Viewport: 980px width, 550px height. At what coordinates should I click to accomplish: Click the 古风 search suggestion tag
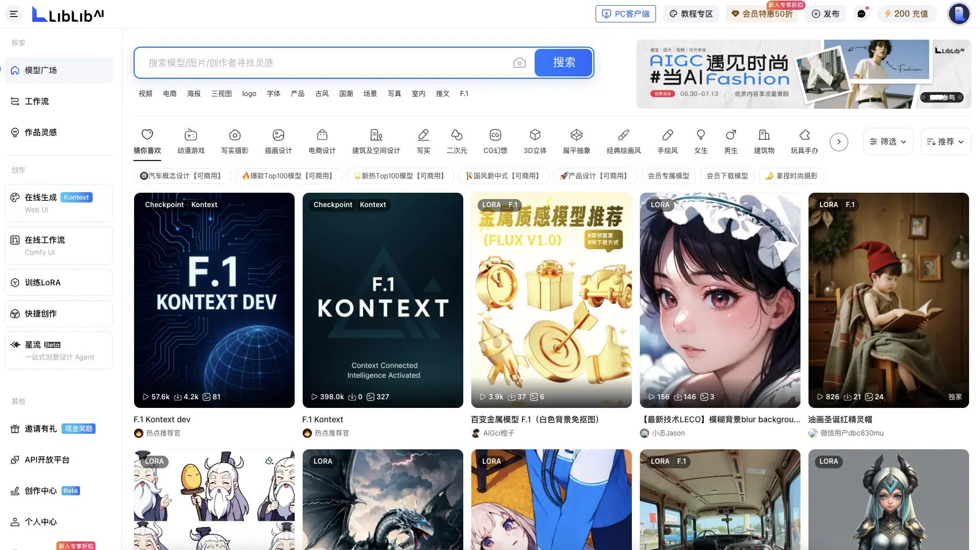(322, 94)
